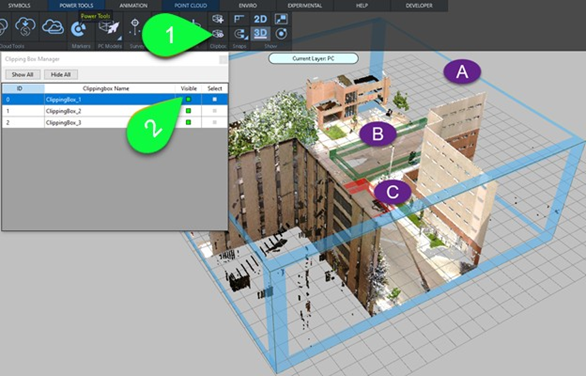Image resolution: width=586 pixels, height=376 pixels.
Task: Click the circular target Show icon
Action: tap(281, 34)
